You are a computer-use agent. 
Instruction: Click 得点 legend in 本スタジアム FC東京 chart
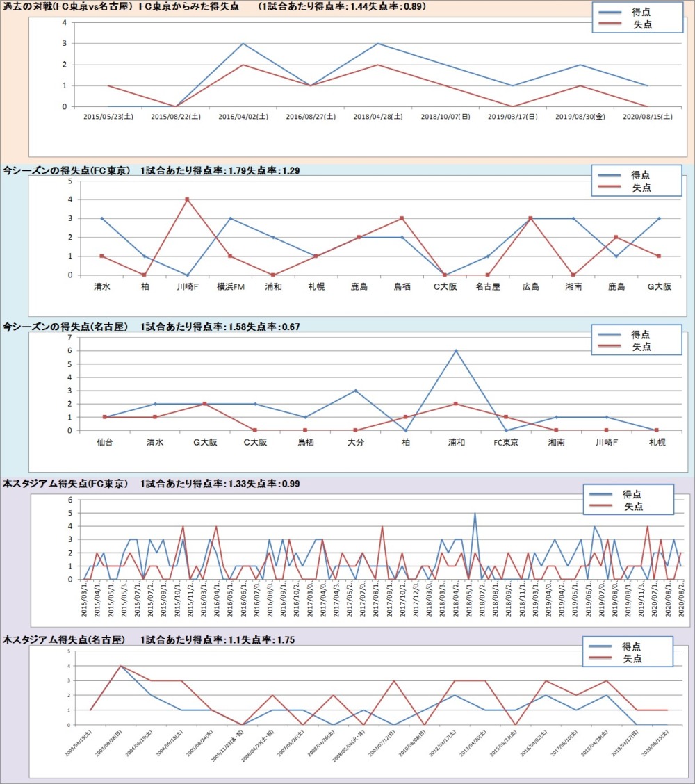(x=631, y=493)
